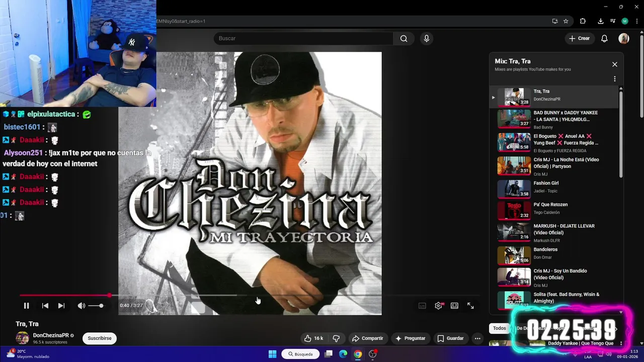Skip to next video in player controls

point(61,306)
